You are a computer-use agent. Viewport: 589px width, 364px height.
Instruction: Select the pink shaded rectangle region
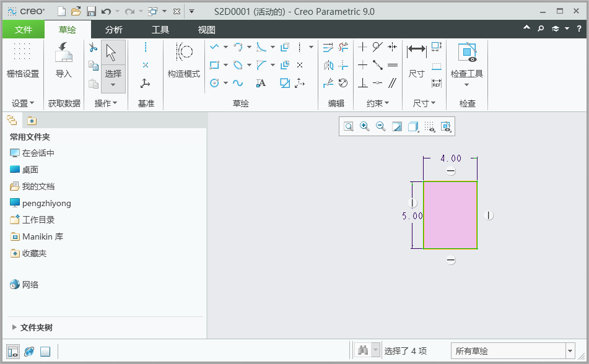pos(450,215)
